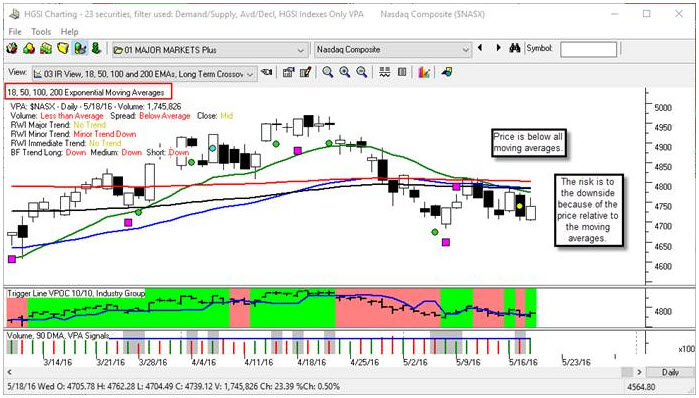Click the green money stack toolbar icon
This screenshot has width=699, height=398.
click(x=46, y=48)
